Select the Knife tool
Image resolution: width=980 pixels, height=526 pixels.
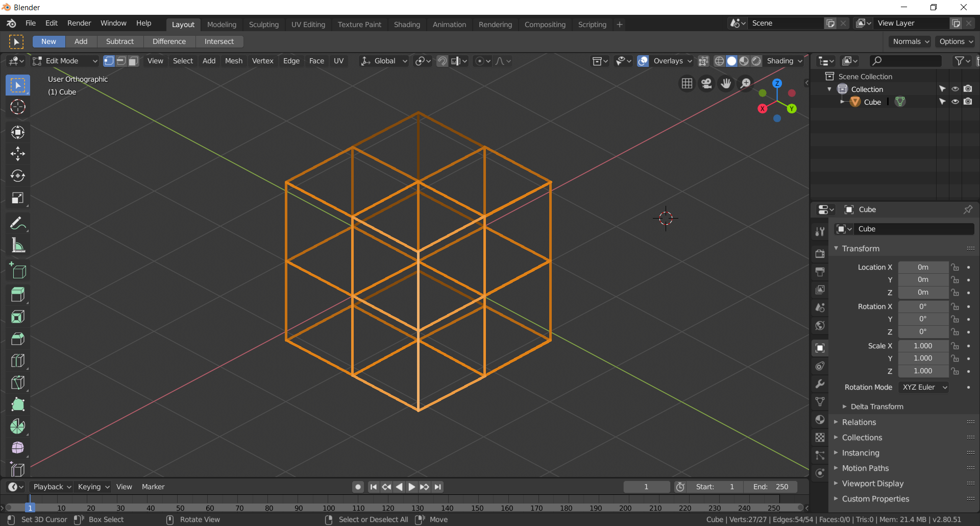pos(18,382)
